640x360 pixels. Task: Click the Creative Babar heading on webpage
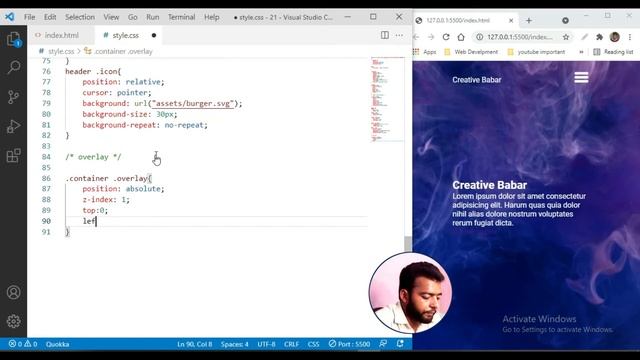(x=489, y=185)
